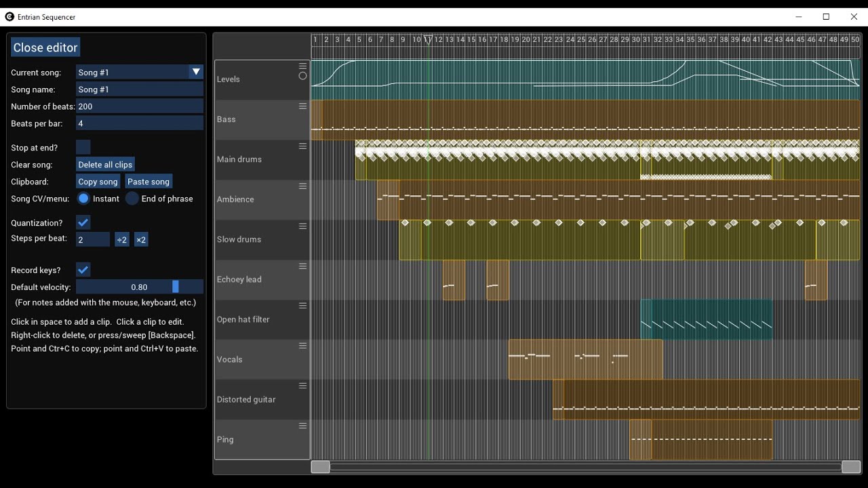Screen dimensions: 868x488
Task: Minimize the Entrian Sequencer window
Action: click(x=798, y=17)
